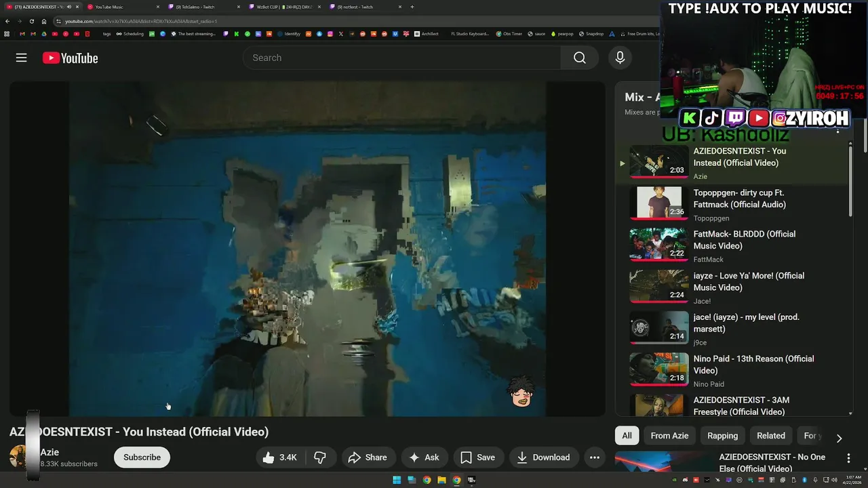Start voice search with the microphone icon
Image resolution: width=868 pixels, height=488 pixels.
pos(620,58)
